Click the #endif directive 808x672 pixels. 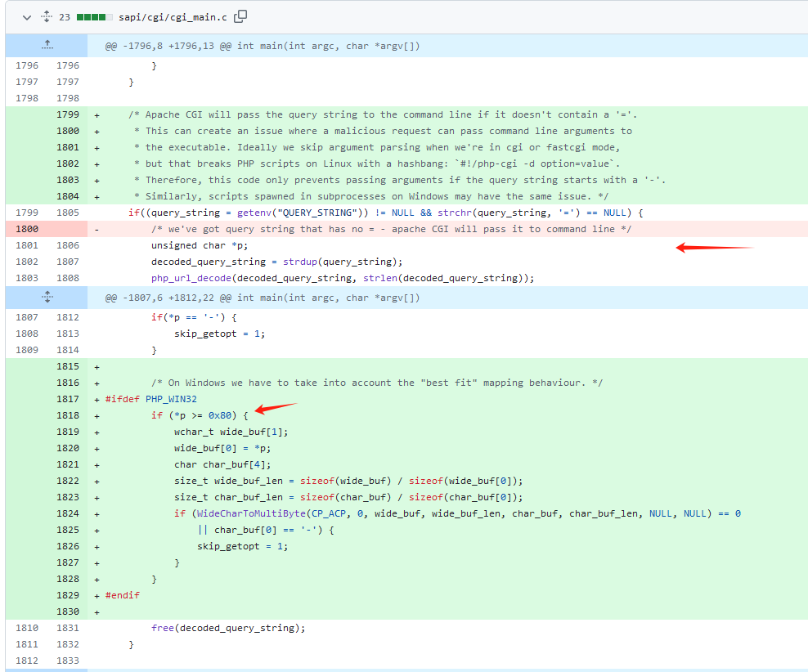122,595
